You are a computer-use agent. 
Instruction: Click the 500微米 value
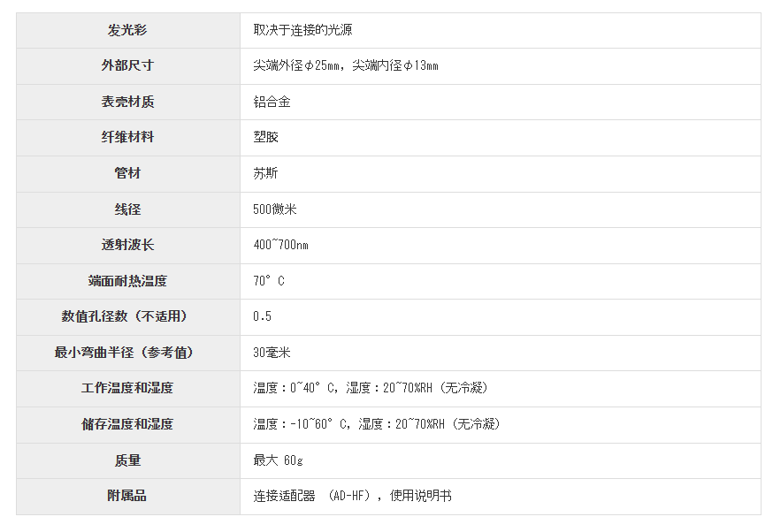[x=274, y=209]
